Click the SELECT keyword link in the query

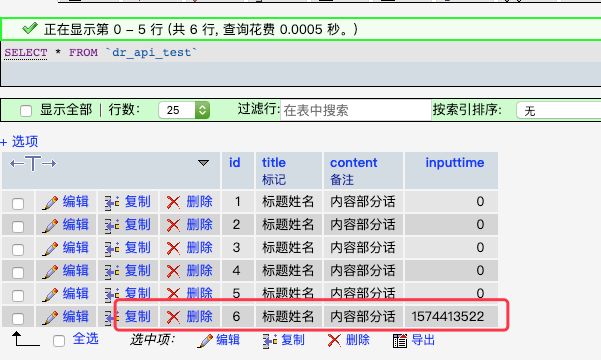26,53
